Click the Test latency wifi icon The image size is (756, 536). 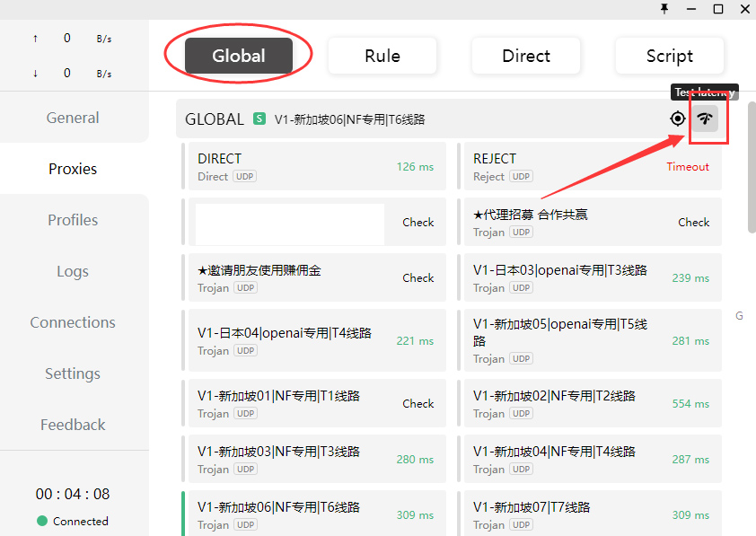point(705,119)
